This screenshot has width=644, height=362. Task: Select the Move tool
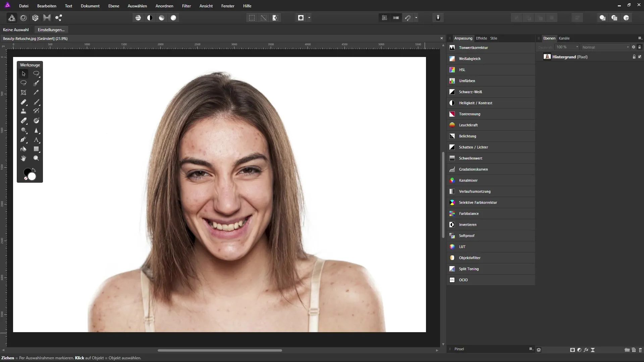23,74
